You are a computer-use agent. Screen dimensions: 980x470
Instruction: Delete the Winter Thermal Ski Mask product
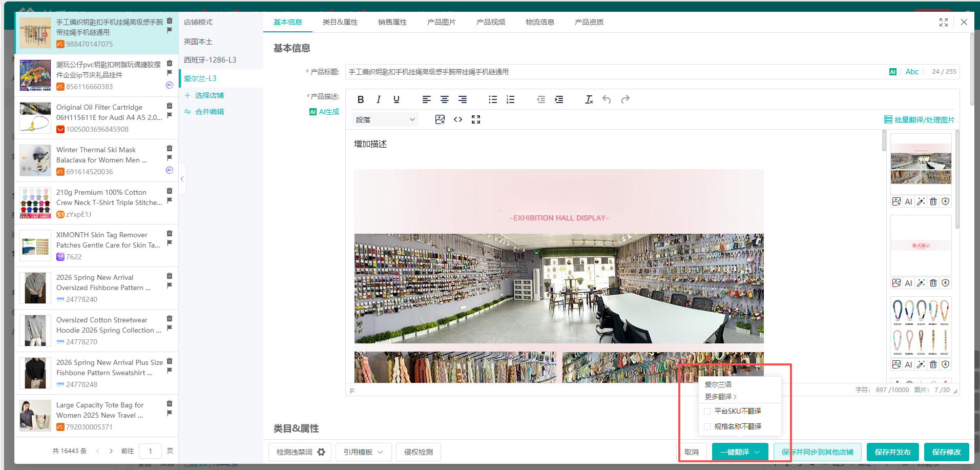(x=170, y=149)
